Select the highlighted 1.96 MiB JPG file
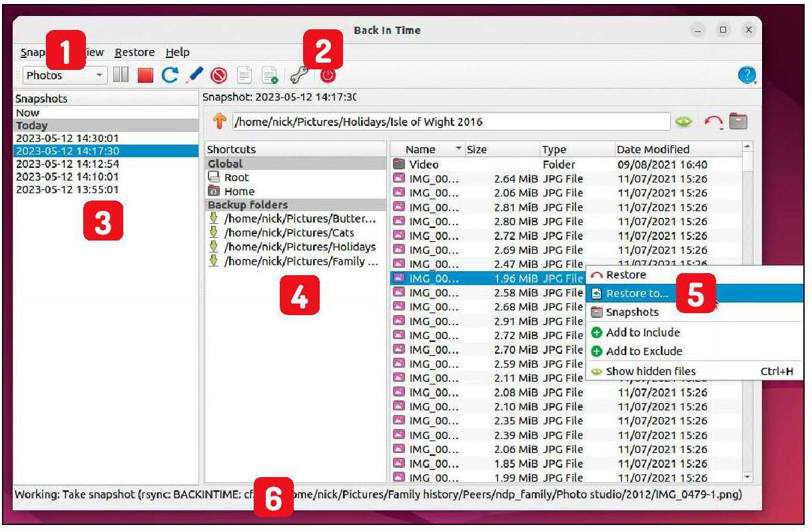This screenshot has height=531, width=812. click(488, 278)
